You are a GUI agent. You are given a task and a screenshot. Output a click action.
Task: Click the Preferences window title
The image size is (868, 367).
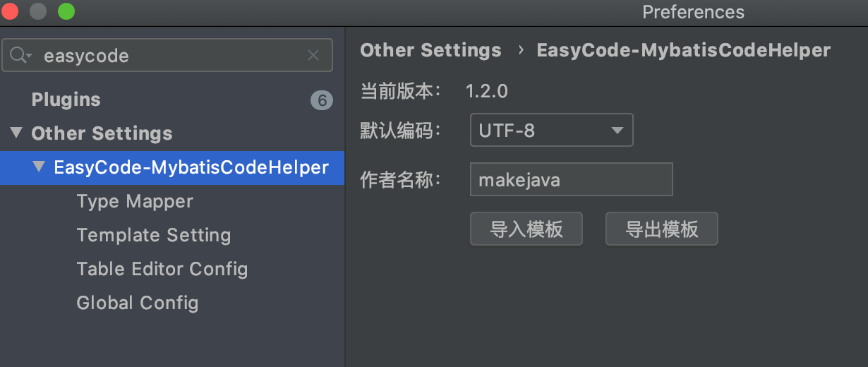click(x=693, y=13)
